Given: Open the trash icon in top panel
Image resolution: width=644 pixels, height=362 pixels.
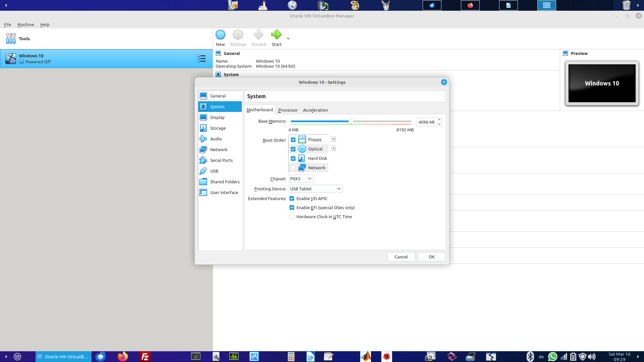Looking at the screenshot, I should (x=626, y=5).
